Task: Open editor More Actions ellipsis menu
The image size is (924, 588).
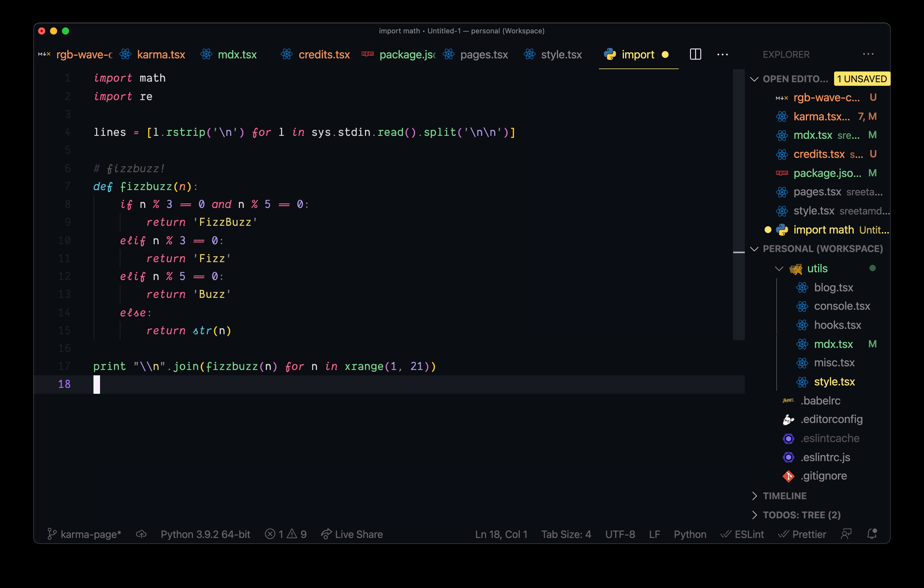Action: point(722,55)
